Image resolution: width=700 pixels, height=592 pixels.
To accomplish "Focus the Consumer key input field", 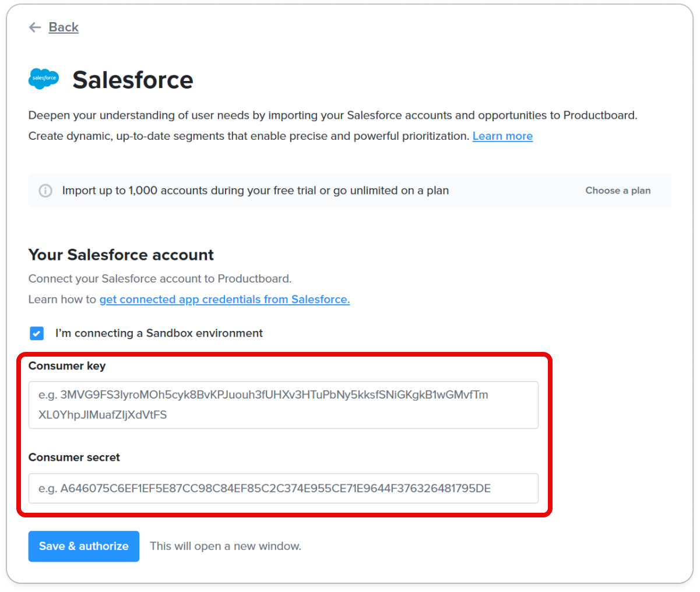I will tap(283, 405).
